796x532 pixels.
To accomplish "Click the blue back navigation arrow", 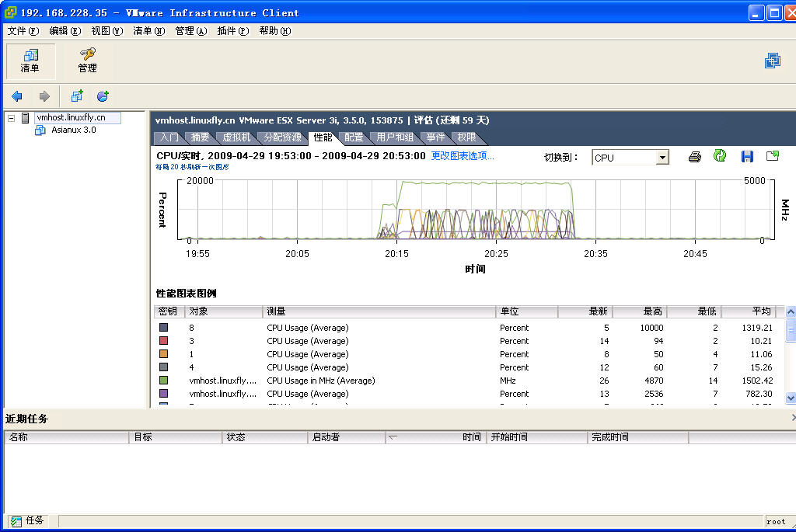I will (17, 96).
